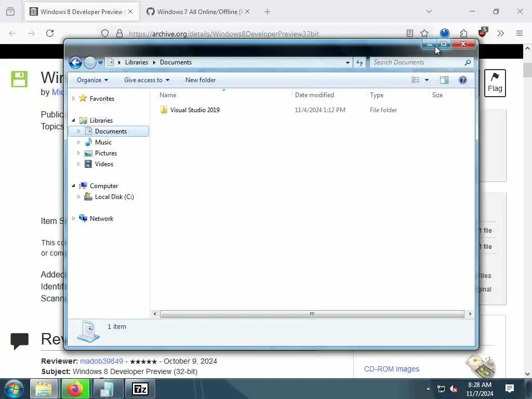Select Local Disk (C:) in tree
This screenshot has width=532, height=399.
point(114,197)
